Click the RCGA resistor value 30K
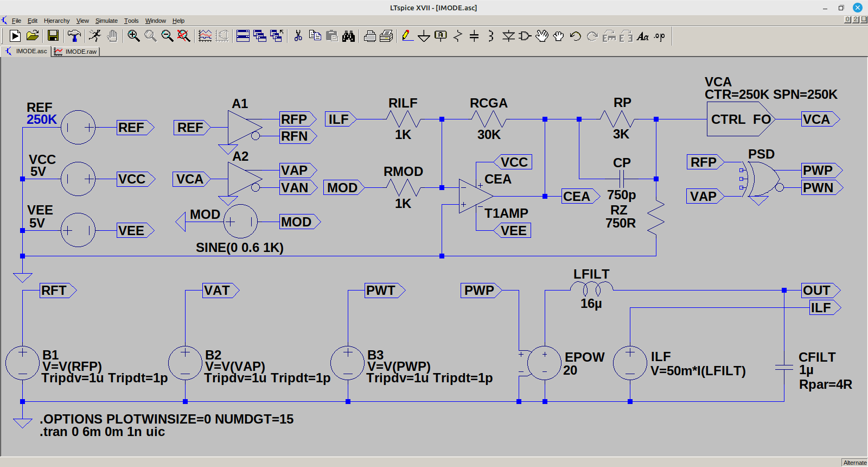Screen dimensions: 868x467 tap(489, 135)
